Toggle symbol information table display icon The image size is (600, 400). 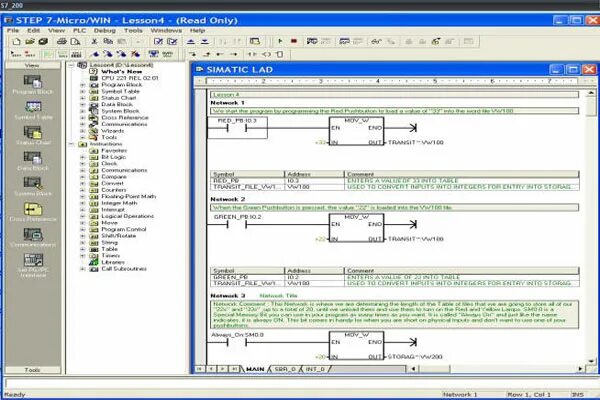76,54
